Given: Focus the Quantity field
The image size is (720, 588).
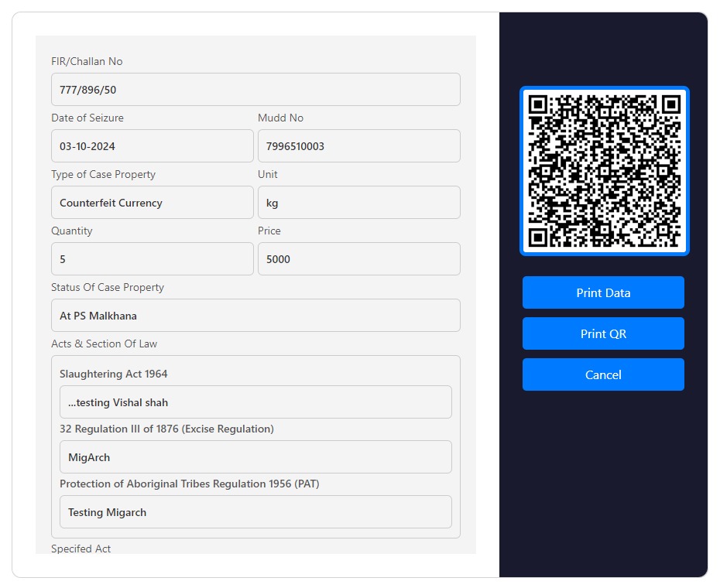Looking at the screenshot, I should click(153, 259).
